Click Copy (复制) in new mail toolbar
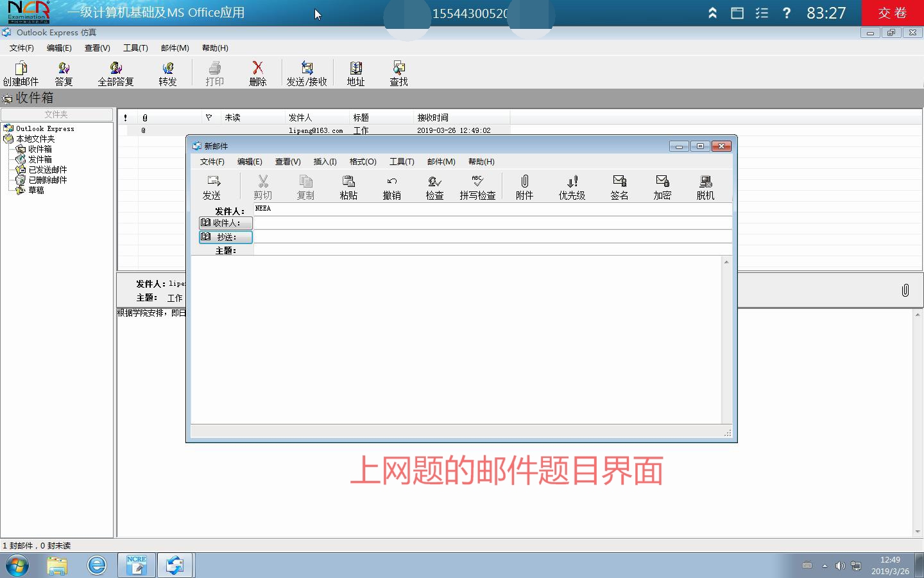Image resolution: width=924 pixels, height=578 pixels. click(305, 187)
